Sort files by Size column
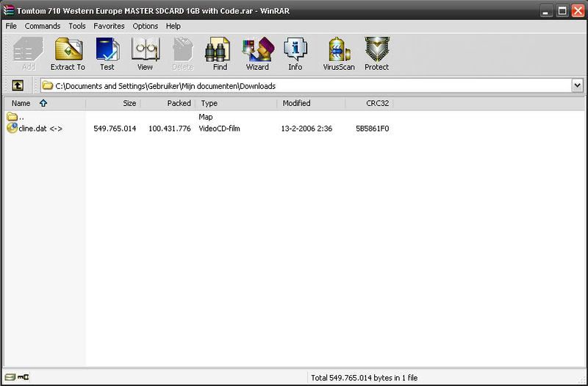 click(129, 104)
